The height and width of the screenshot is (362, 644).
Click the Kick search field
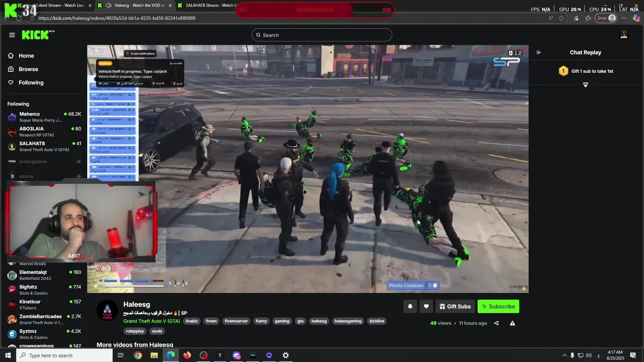click(x=322, y=35)
